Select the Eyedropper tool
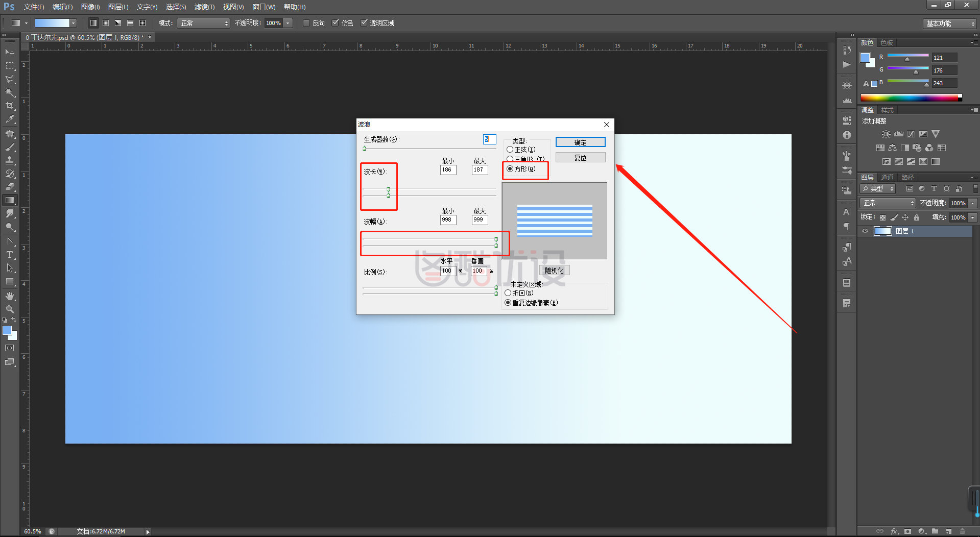The image size is (980, 537). coord(10,119)
